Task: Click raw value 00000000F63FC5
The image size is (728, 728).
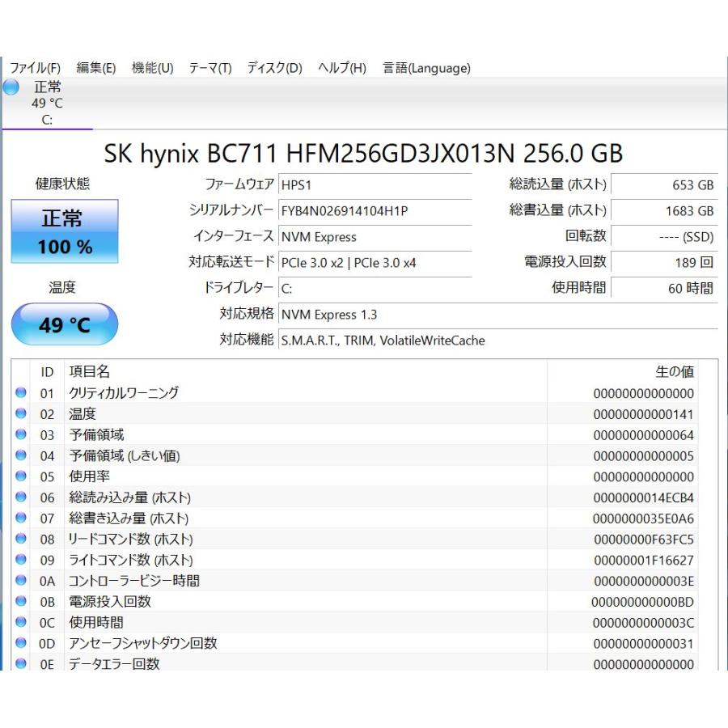Action: pos(644,540)
